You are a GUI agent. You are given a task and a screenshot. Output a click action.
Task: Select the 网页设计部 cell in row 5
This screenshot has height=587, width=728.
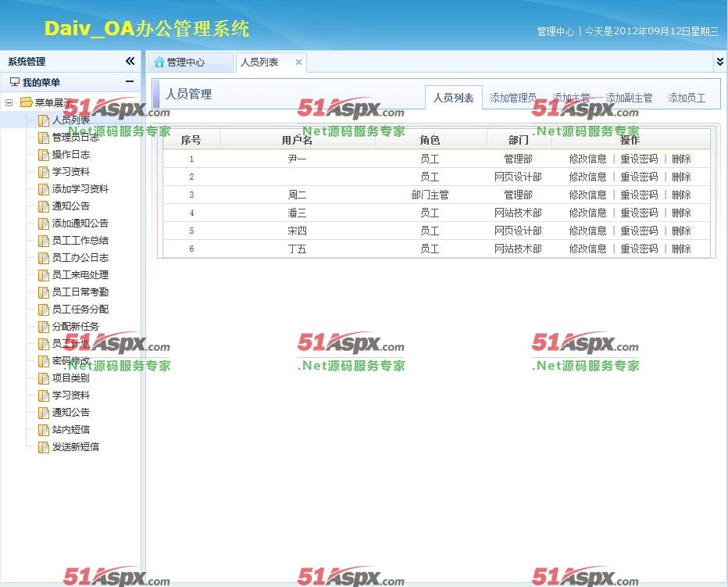tap(518, 231)
